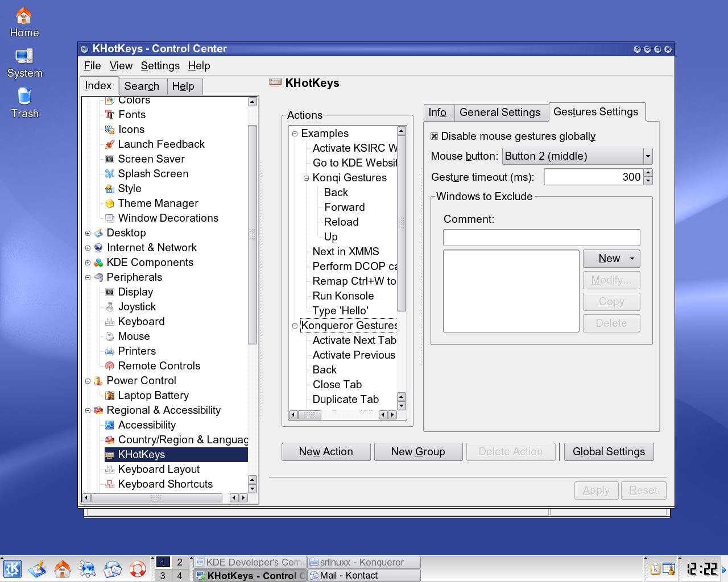This screenshot has height=582, width=728.
Task: Open the New dropdown button under Windows to Exclude
Action: click(x=611, y=259)
